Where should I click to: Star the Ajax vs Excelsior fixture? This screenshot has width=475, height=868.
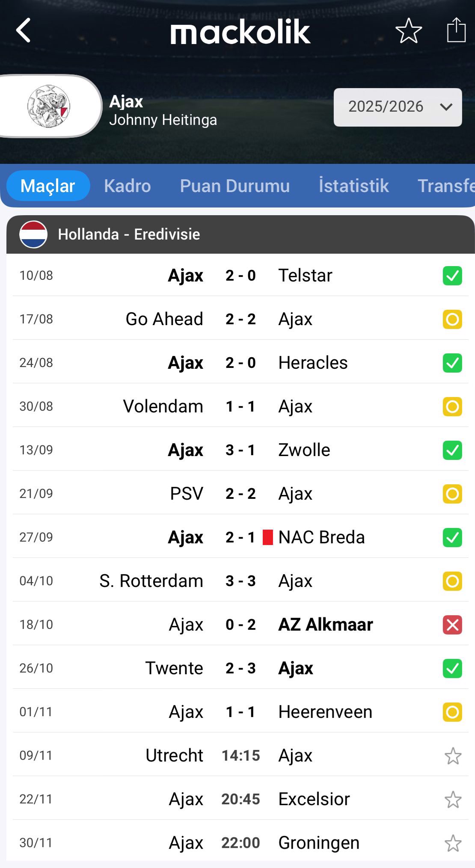(x=453, y=800)
